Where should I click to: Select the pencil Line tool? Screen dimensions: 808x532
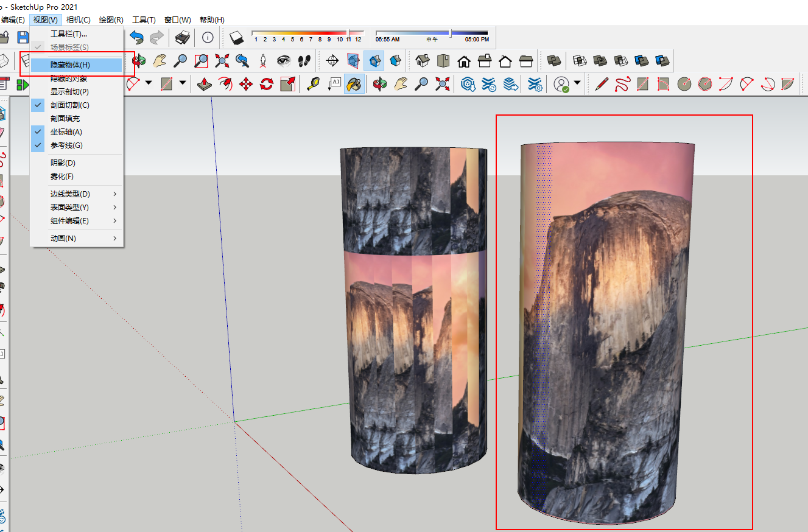pos(602,83)
